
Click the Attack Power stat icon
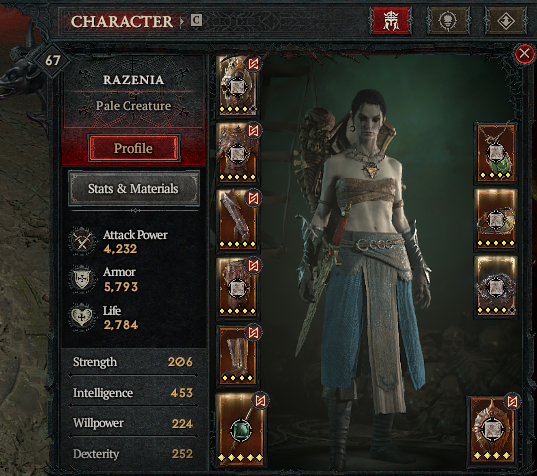coord(81,241)
